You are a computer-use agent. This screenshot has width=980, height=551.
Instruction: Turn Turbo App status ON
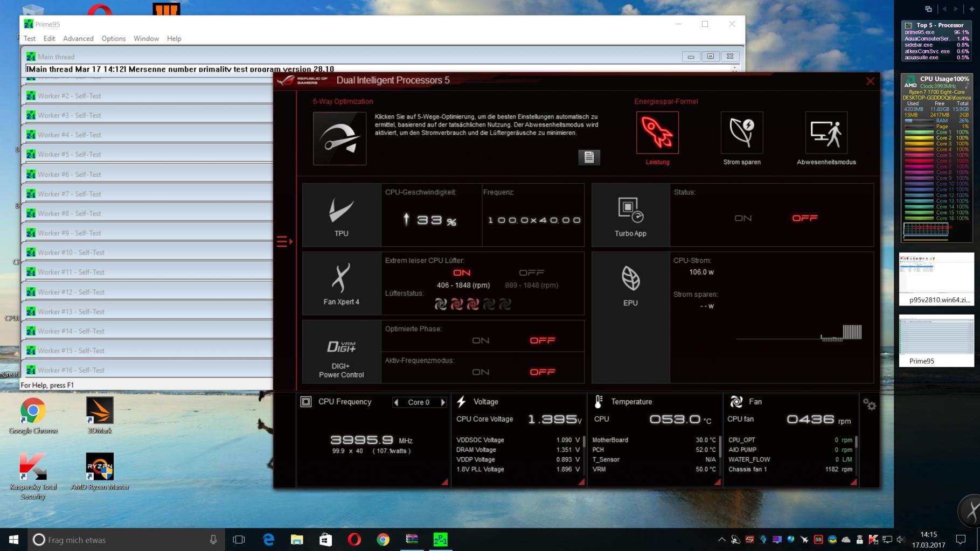pyautogui.click(x=743, y=218)
